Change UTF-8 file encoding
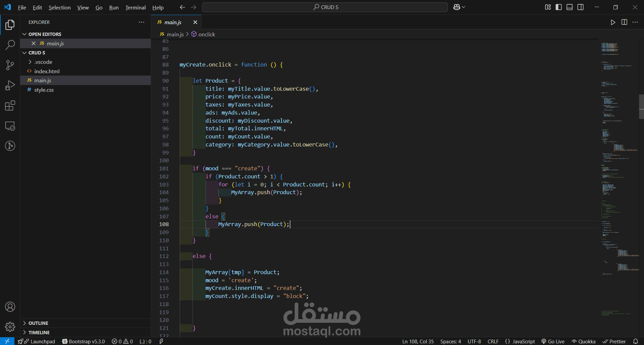The image size is (644, 345). point(474,341)
